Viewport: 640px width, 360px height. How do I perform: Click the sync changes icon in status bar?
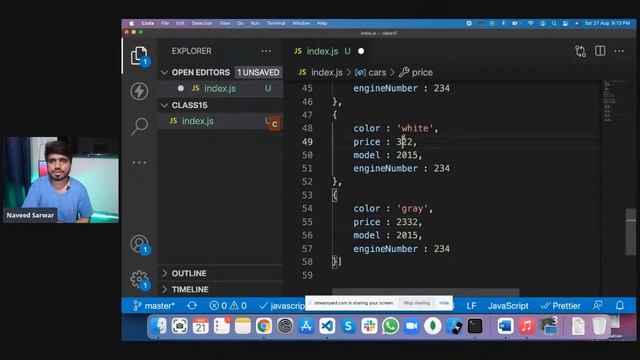click(x=192, y=306)
